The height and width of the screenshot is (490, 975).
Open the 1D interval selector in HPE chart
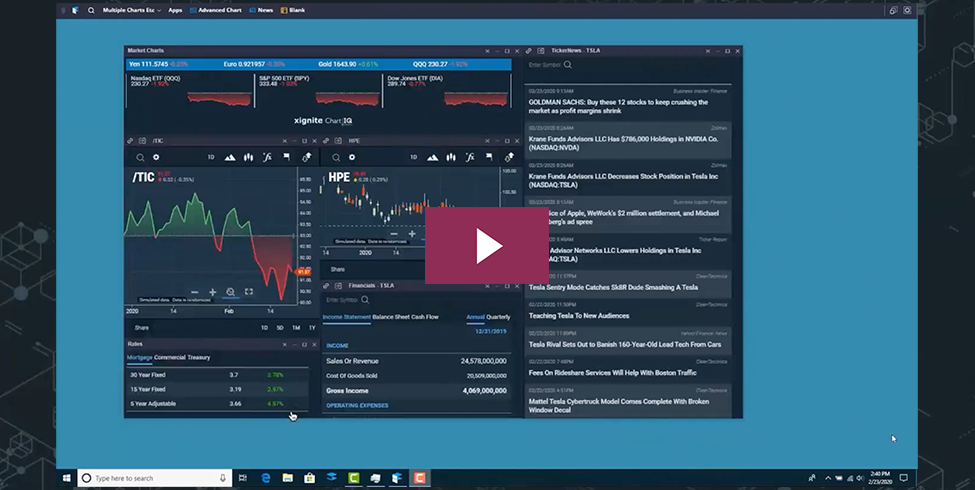(x=414, y=157)
